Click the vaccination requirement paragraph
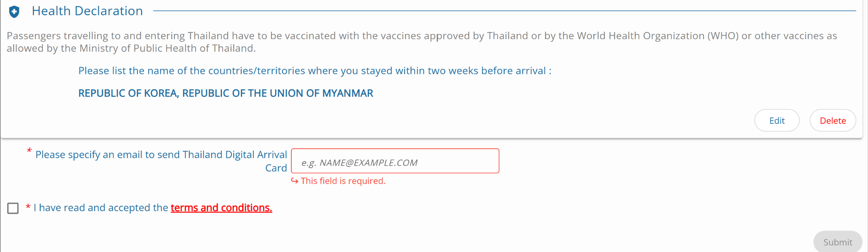The image size is (868, 252). click(x=422, y=42)
